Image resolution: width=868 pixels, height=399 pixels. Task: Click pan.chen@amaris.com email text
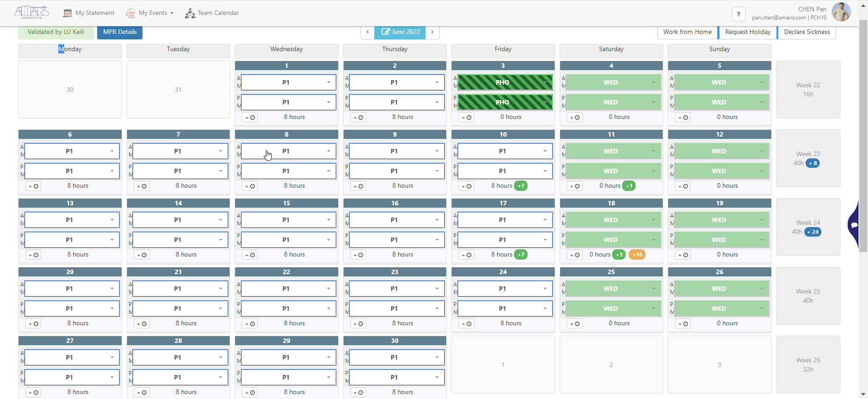[779, 18]
